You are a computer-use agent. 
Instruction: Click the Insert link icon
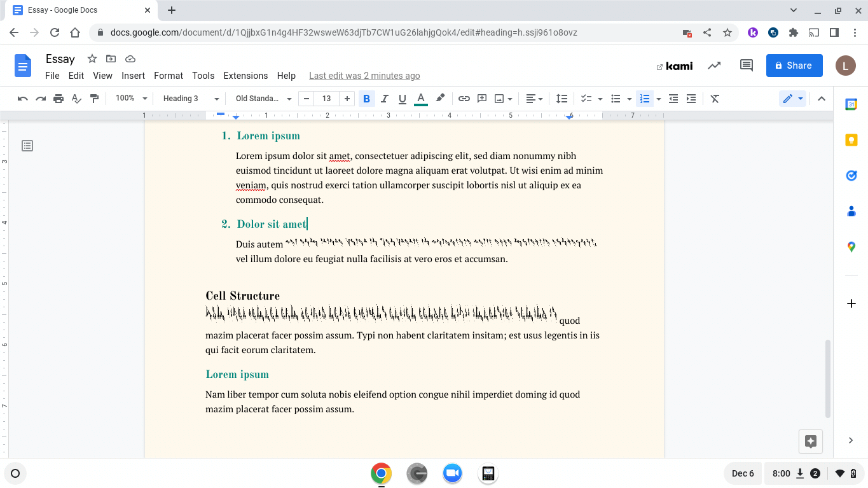[x=464, y=99]
